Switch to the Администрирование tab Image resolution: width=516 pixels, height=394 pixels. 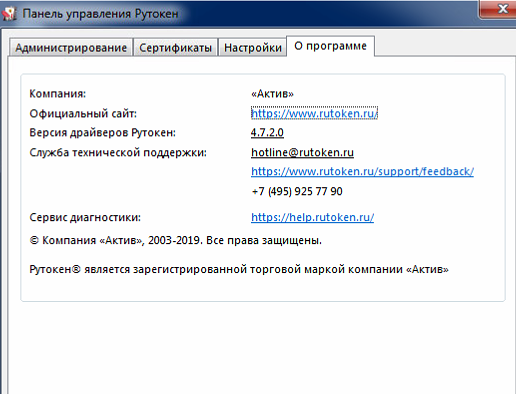pos(71,47)
